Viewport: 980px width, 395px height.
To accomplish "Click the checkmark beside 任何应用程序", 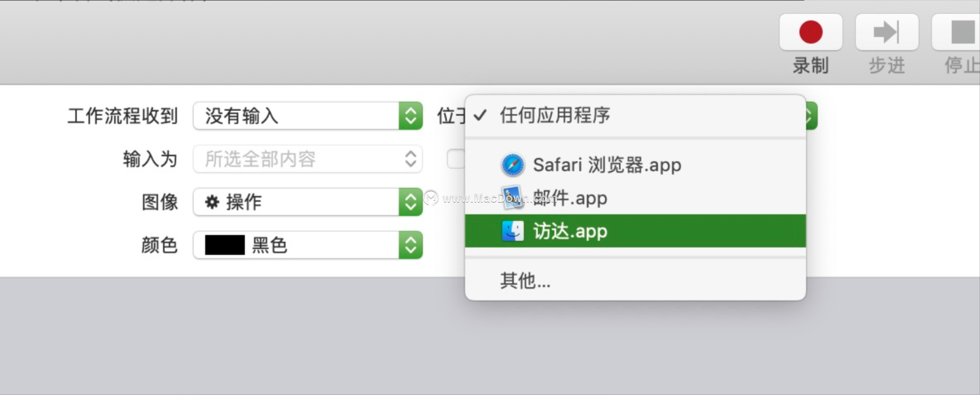I will (480, 115).
